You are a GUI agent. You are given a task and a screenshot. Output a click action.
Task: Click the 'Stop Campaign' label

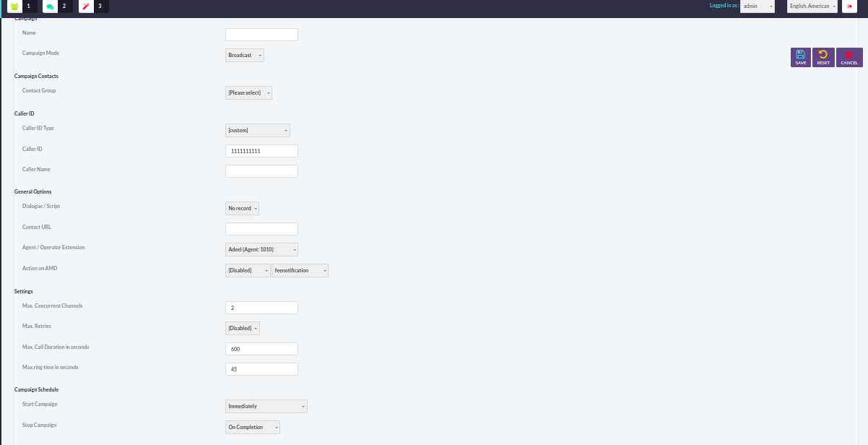coord(39,425)
